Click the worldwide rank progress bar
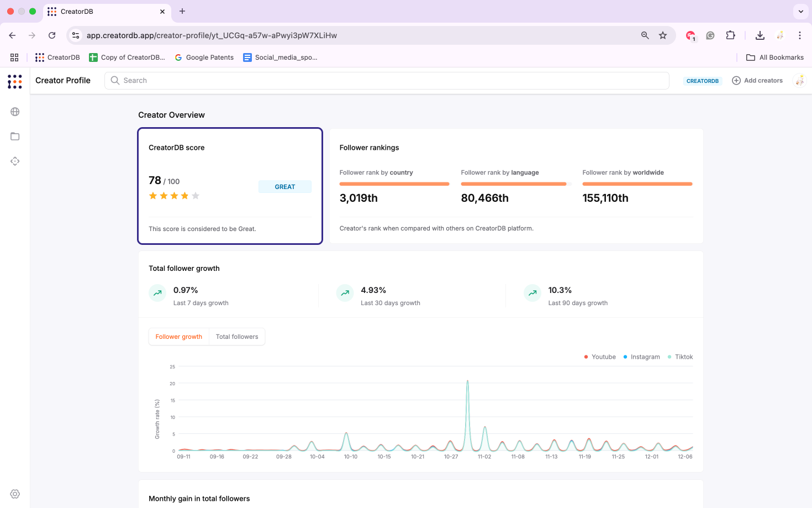Image resolution: width=812 pixels, height=508 pixels. click(x=637, y=184)
